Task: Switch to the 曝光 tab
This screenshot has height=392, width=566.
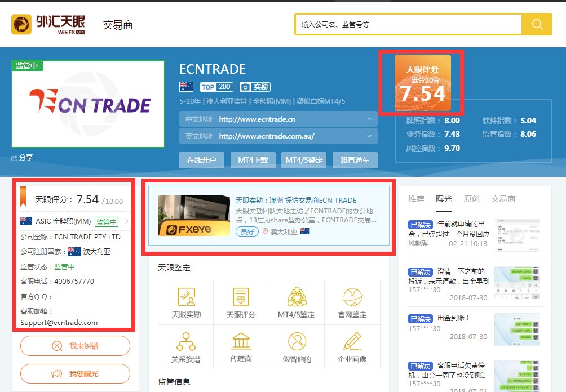Action: pyautogui.click(x=444, y=199)
